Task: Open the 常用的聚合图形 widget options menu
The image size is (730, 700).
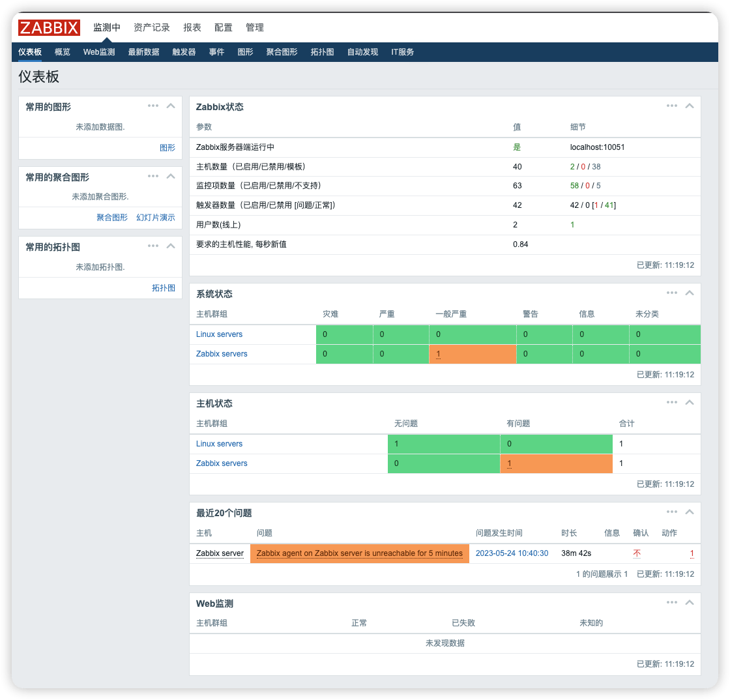Action: [x=153, y=177]
